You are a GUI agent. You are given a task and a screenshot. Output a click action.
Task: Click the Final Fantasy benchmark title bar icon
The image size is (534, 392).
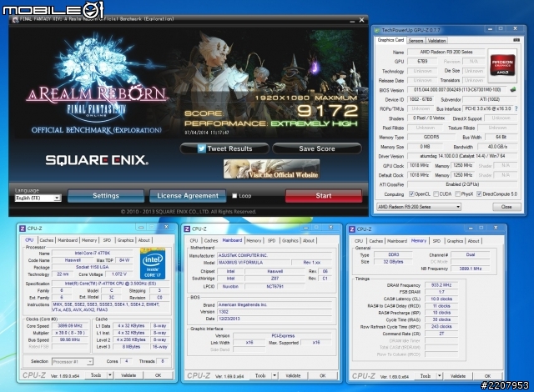pos(15,20)
